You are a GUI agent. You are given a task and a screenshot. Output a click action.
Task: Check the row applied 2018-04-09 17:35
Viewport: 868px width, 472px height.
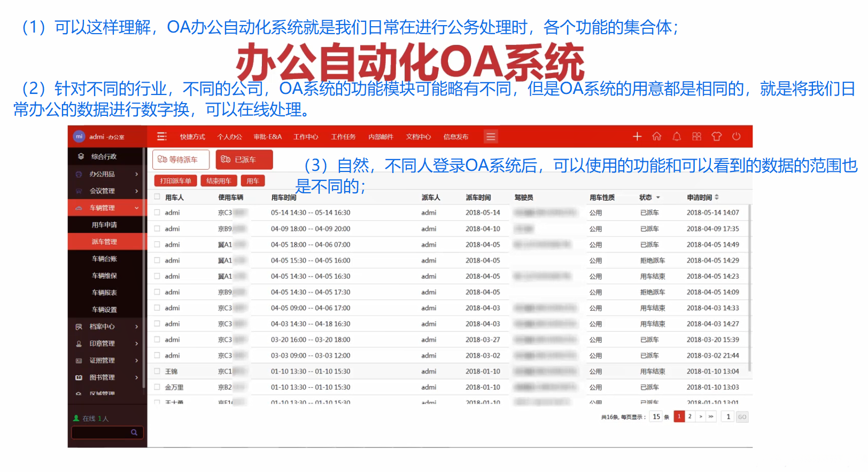point(157,229)
